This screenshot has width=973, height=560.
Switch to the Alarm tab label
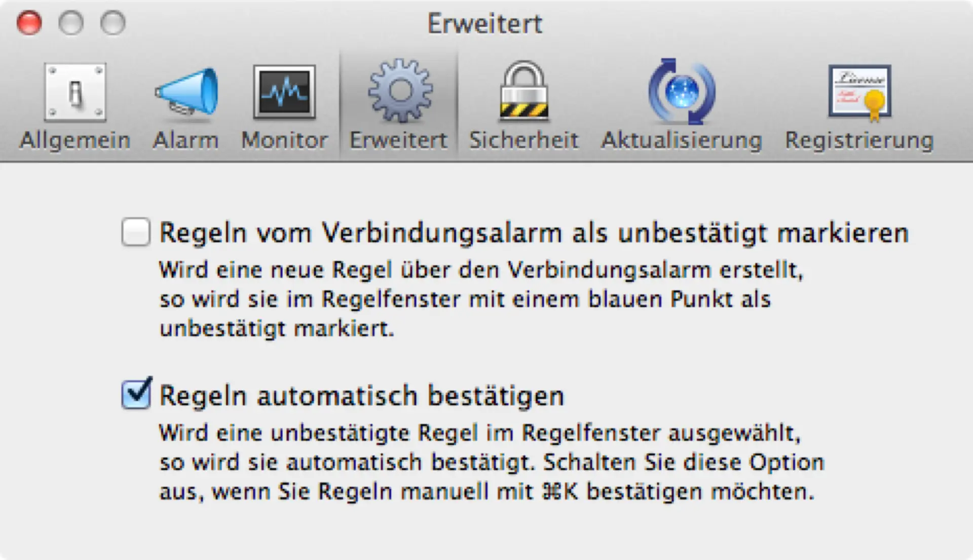[186, 140]
